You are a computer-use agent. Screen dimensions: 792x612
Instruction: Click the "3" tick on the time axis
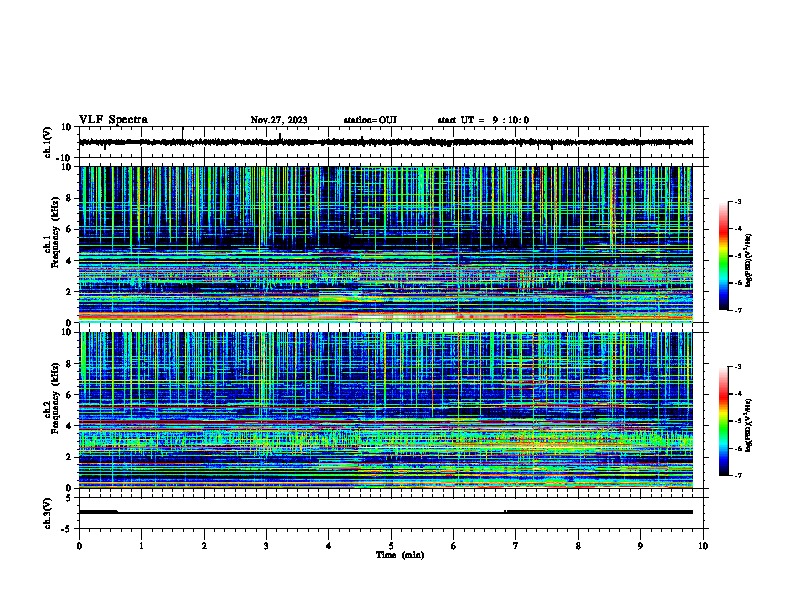[266, 546]
